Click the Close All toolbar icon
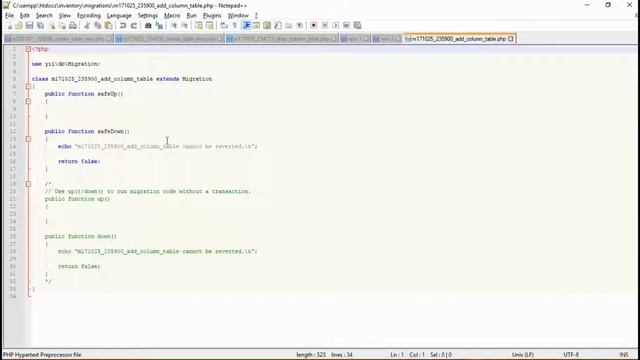The image size is (640, 360). (62, 26)
